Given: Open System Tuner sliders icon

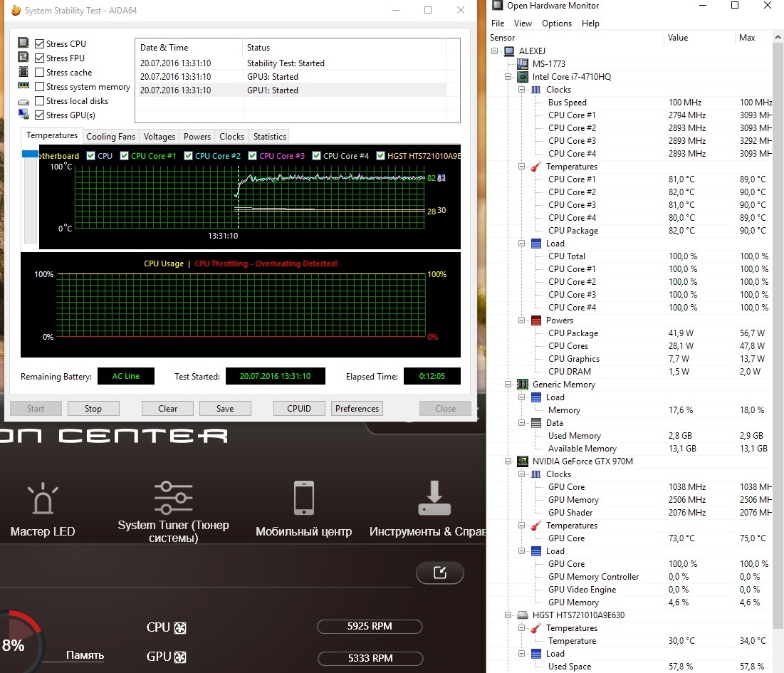Looking at the screenshot, I should 173,498.
